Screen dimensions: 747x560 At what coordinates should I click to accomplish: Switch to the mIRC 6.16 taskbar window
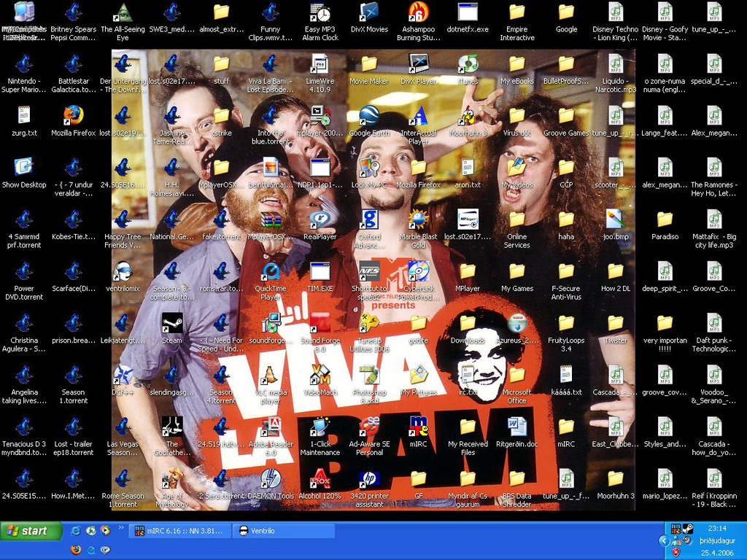[x=179, y=531]
